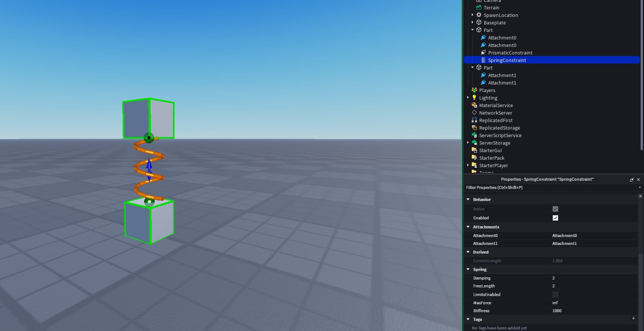
Task: Expand the StarterPlayer tree node
Action: pos(468,165)
